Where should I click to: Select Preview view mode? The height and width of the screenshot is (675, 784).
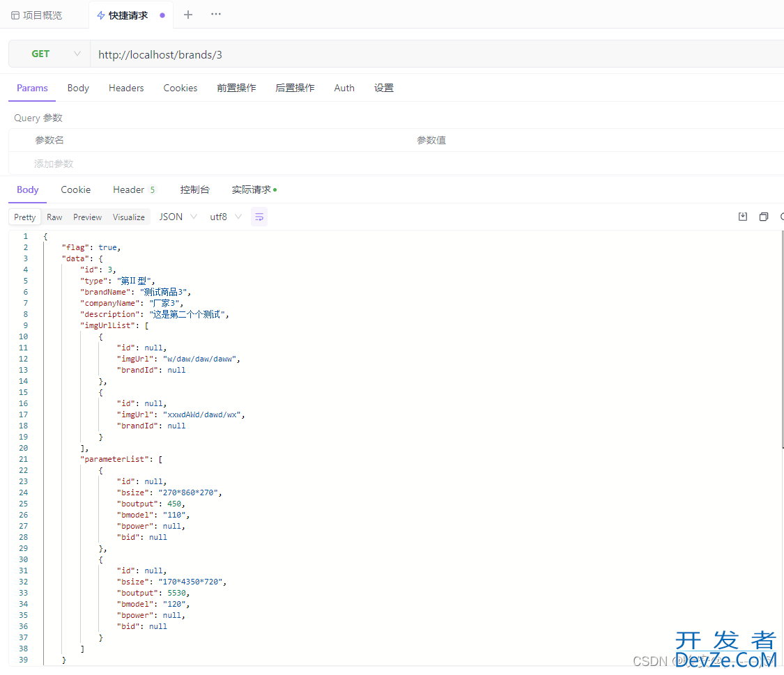tap(87, 217)
